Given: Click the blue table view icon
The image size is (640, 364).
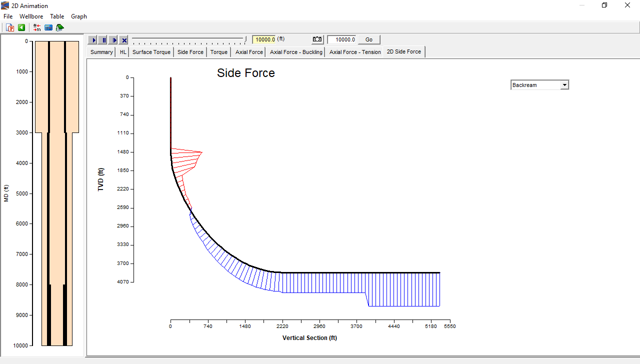Looking at the screenshot, I should click(x=48, y=27).
